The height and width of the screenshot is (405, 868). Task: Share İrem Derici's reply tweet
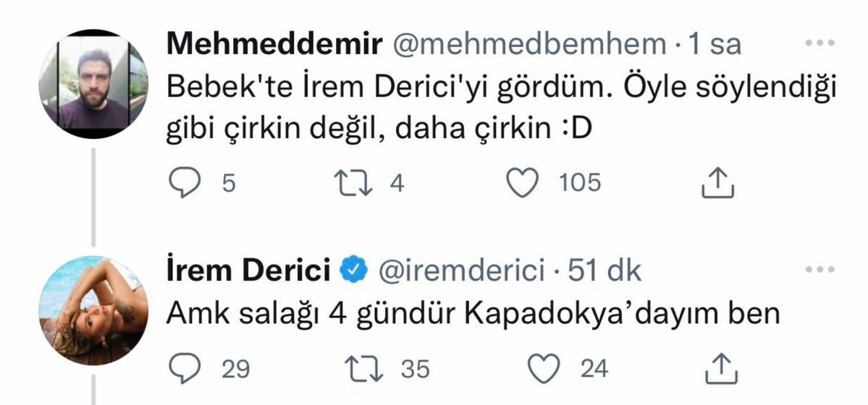pos(718,370)
